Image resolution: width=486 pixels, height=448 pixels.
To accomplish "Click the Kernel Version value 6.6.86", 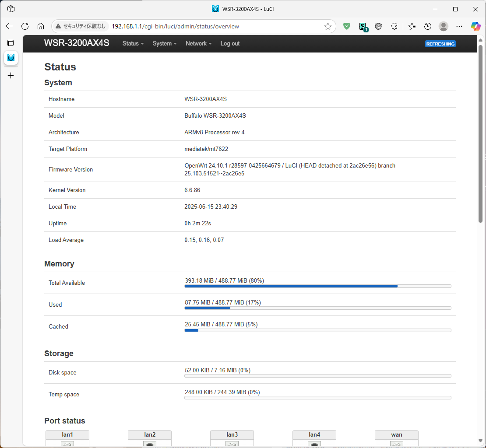I will 192,190.
